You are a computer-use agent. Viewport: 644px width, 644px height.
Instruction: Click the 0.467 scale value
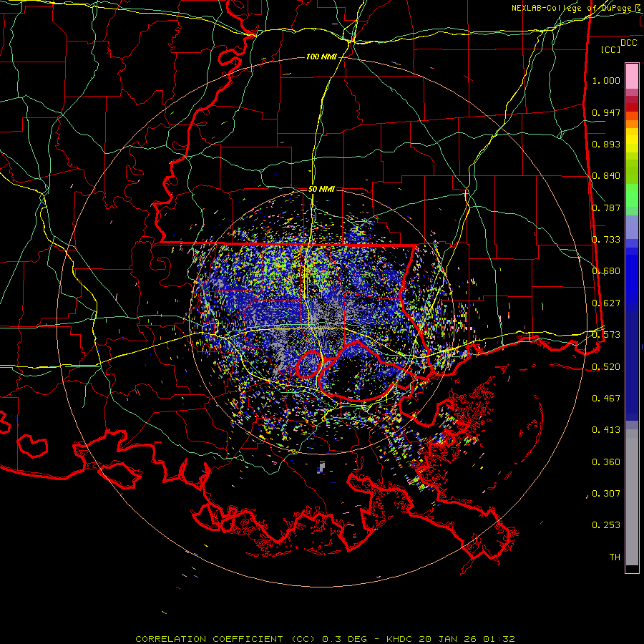click(x=606, y=399)
